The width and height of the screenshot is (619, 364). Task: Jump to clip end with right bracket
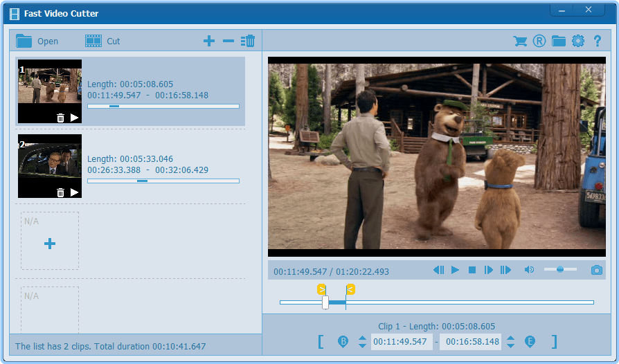coord(554,342)
